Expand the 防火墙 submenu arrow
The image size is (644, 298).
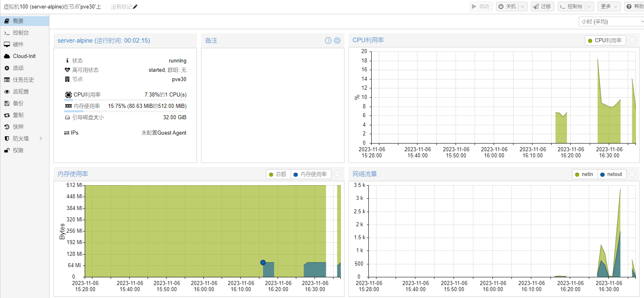click(41, 138)
